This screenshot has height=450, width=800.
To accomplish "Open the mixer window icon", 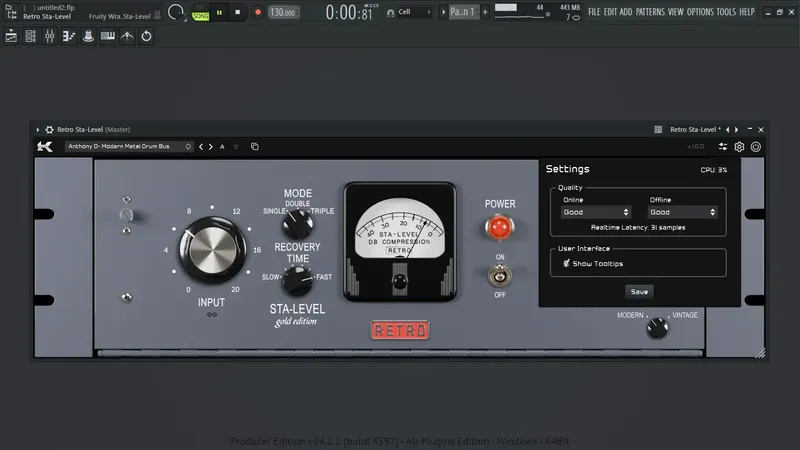I will tap(49, 36).
